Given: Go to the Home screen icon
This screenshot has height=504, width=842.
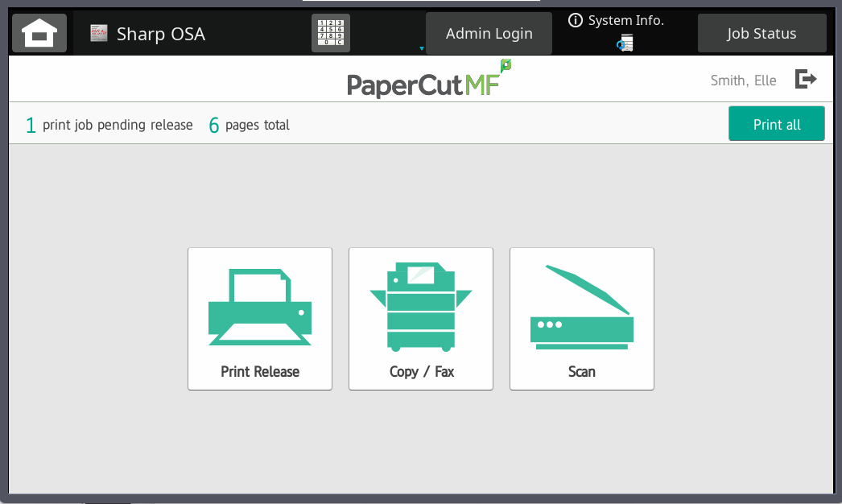Looking at the screenshot, I should pos(39,33).
